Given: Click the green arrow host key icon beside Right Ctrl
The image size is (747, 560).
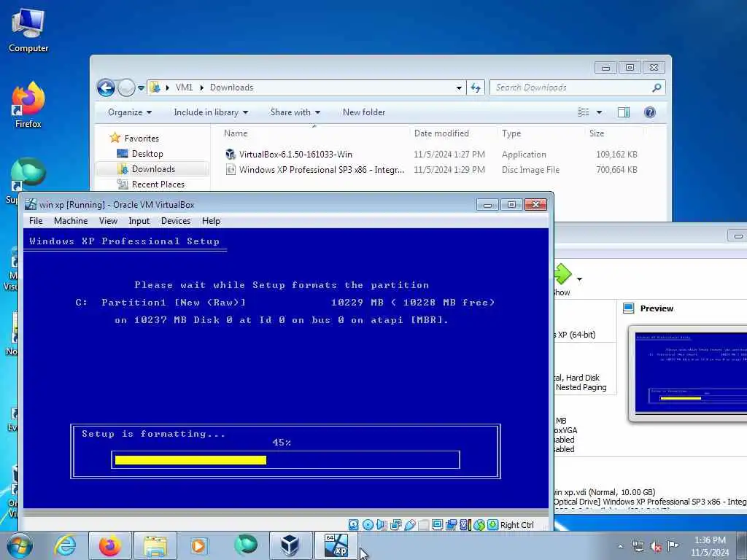Looking at the screenshot, I should pyautogui.click(x=492, y=525).
